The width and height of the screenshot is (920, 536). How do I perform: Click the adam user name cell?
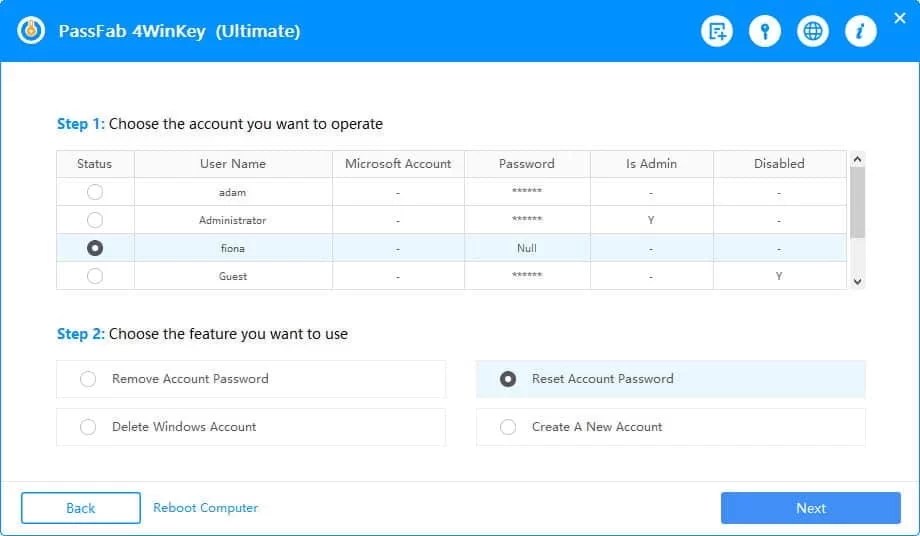233,192
